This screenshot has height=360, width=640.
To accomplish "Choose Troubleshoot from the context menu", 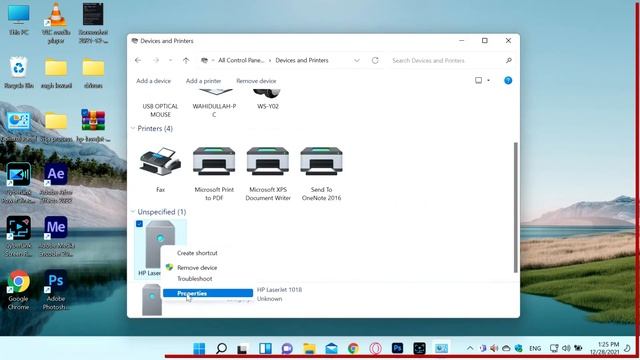I will point(194,279).
